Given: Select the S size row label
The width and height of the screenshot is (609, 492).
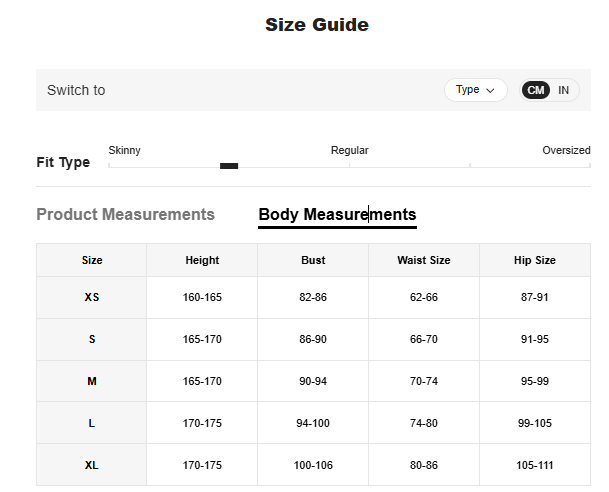Looking at the screenshot, I should 92,339.
